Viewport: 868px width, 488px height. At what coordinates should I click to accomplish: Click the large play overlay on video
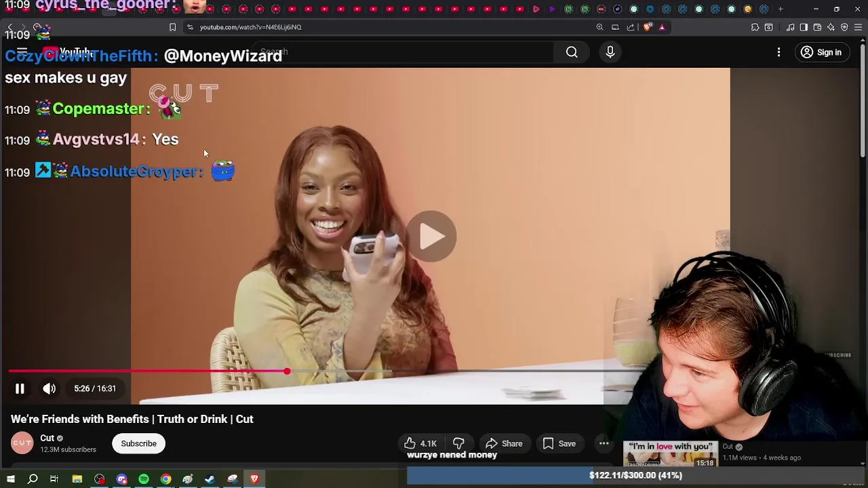[432, 236]
